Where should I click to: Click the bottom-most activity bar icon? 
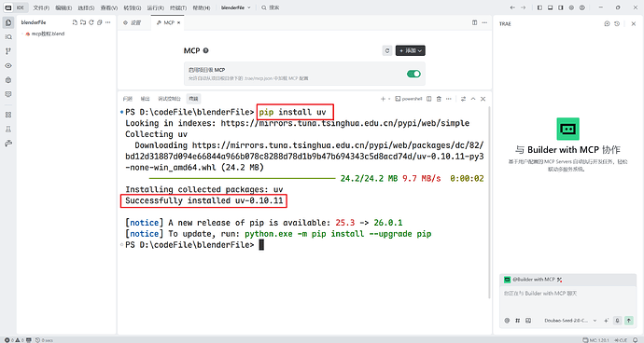8,144
